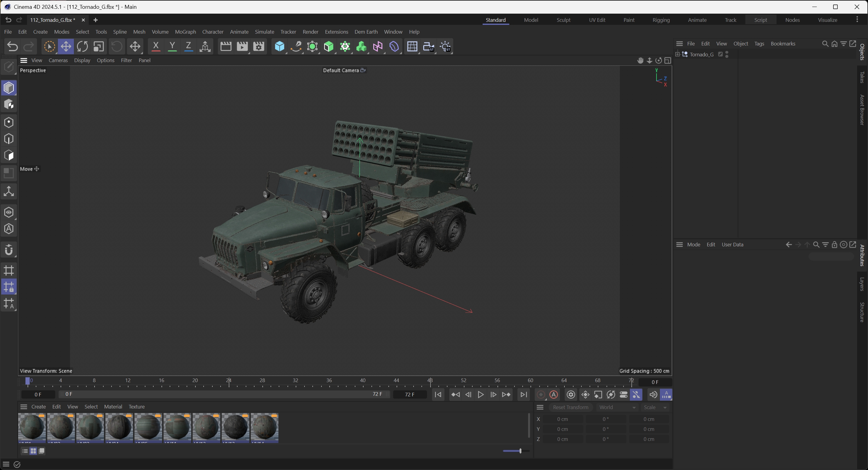The image size is (868, 470).
Task: Toggle the Y axis lock
Action: [172, 46]
